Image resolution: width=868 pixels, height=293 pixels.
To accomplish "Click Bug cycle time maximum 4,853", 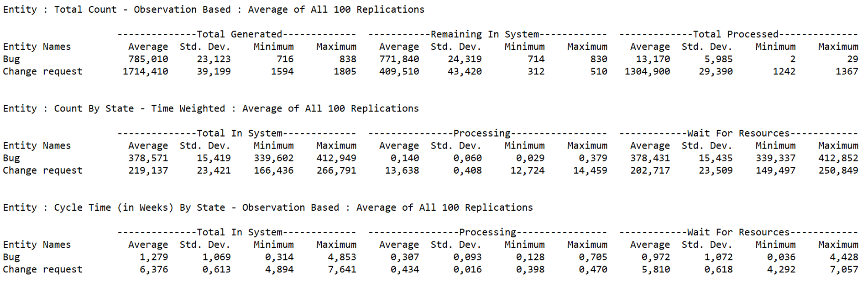I will coord(342,258).
